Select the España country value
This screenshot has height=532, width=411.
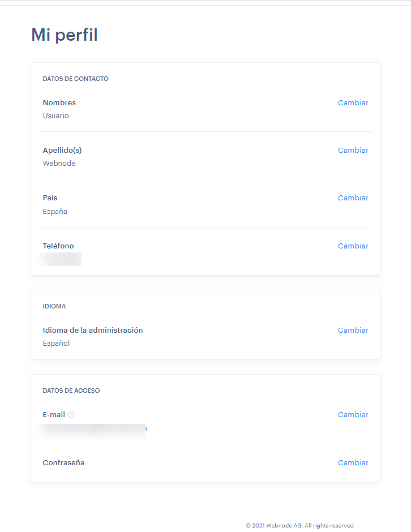(x=55, y=212)
